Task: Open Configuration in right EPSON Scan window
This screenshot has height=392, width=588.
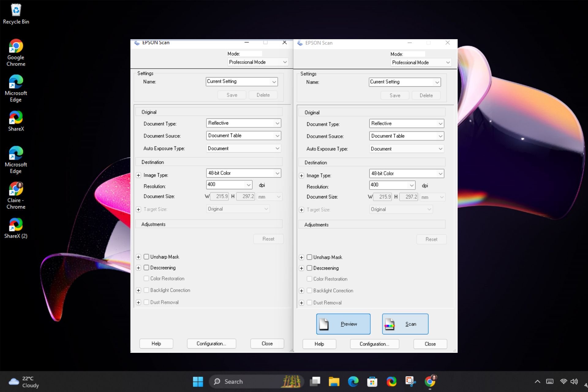Action: tap(374, 344)
